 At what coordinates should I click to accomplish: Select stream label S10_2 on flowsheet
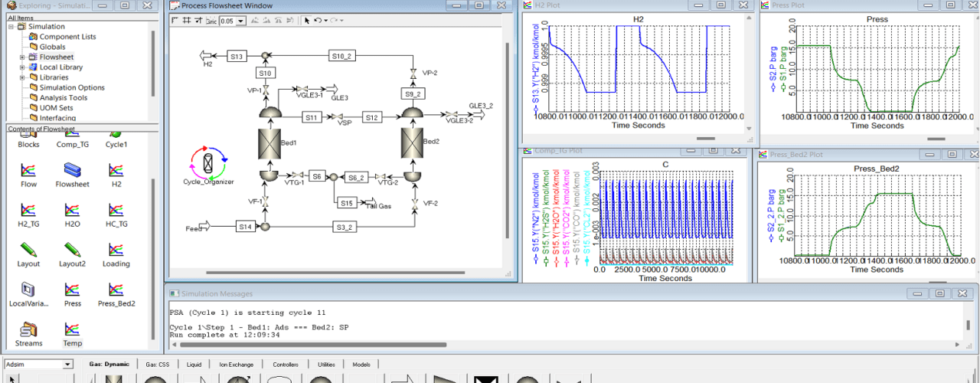click(341, 56)
